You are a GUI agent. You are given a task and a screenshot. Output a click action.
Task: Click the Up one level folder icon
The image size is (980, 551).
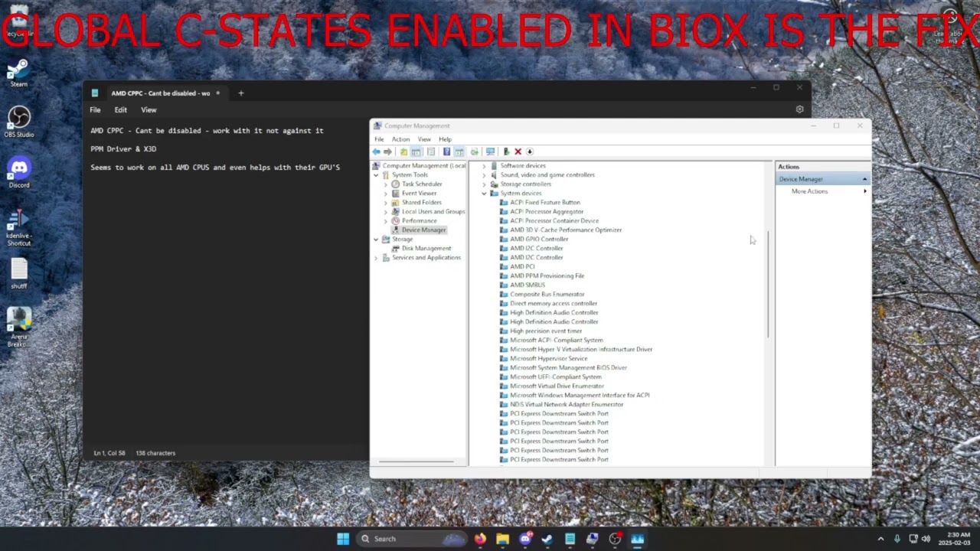tap(403, 152)
